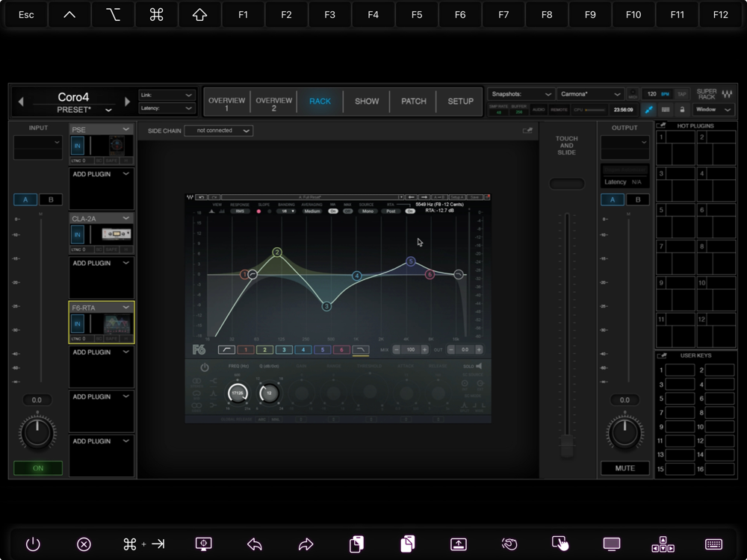Go to the next rack with right arrow
The width and height of the screenshot is (747, 560).
coord(127,102)
